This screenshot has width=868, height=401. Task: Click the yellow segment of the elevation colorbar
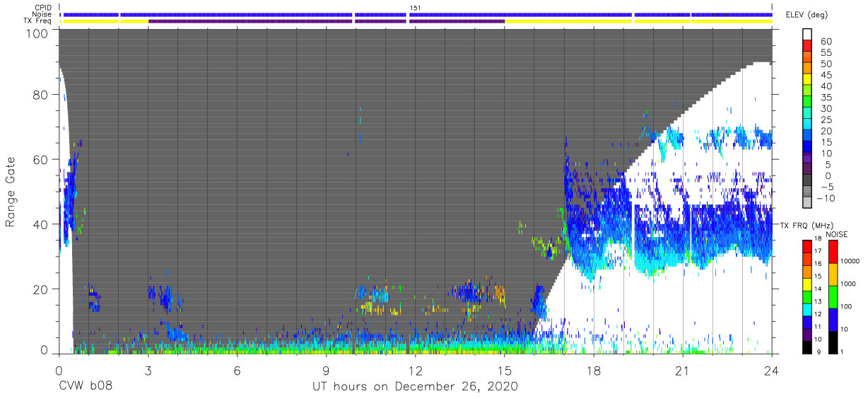[x=808, y=79]
